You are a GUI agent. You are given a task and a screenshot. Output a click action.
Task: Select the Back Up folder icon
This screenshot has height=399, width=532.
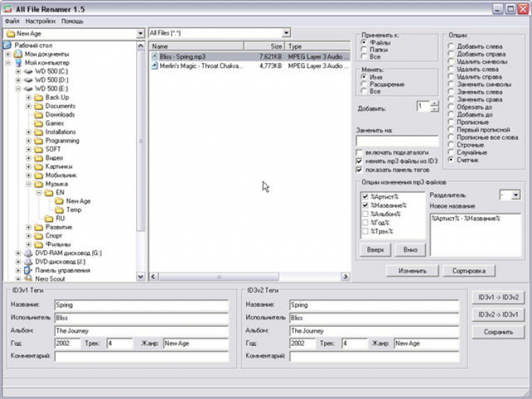39,98
